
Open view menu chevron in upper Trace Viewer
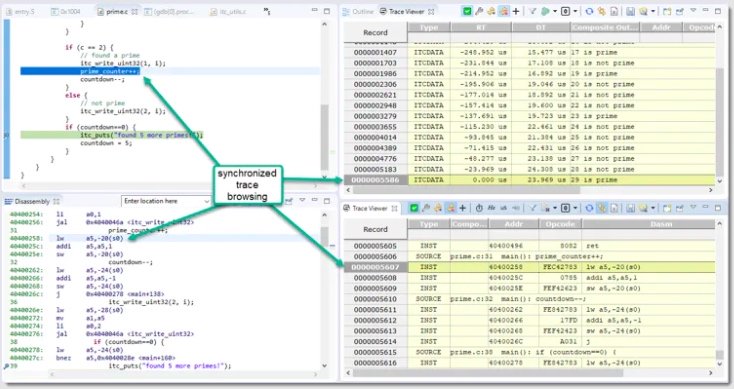[x=693, y=10]
